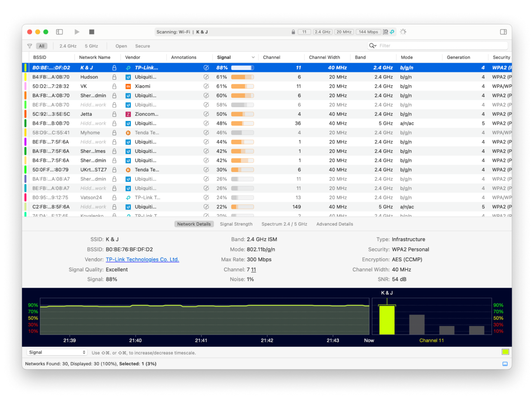Switch to the Advanced Details tab
The width and height of the screenshot is (532, 401).
(335, 224)
